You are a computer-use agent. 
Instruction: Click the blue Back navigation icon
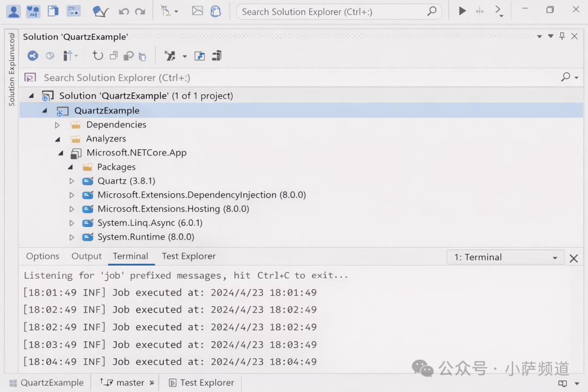point(33,56)
